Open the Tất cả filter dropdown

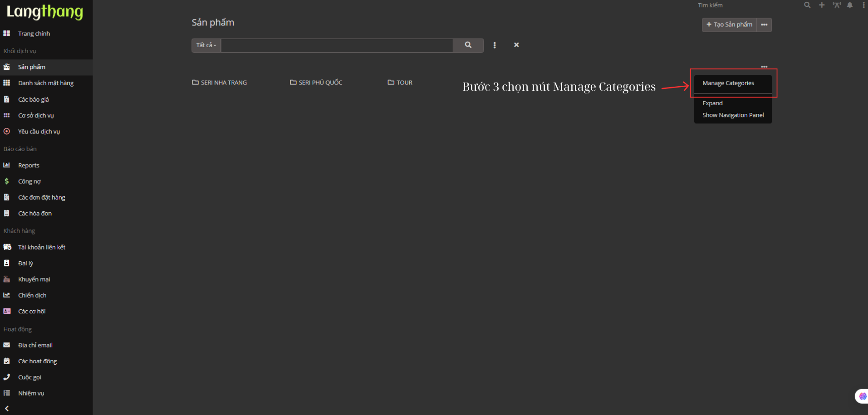pyautogui.click(x=206, y=45)
